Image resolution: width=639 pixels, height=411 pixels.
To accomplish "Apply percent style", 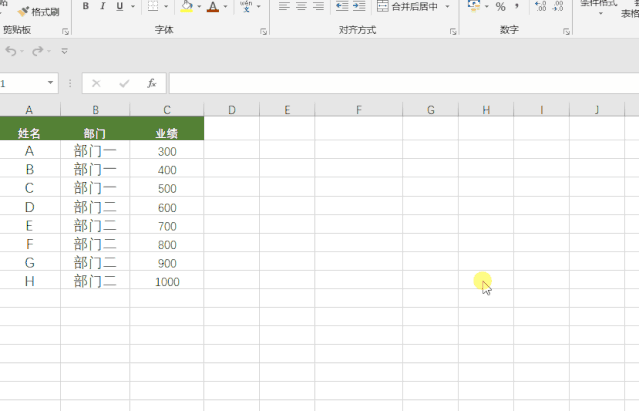I will coord(500,7).
